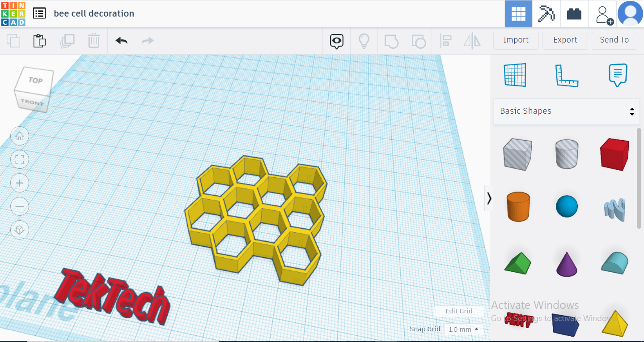This screenshot has height=342, width=644.
Task: Select the teal Round Roof shape
Action: [x=615, y=262]
